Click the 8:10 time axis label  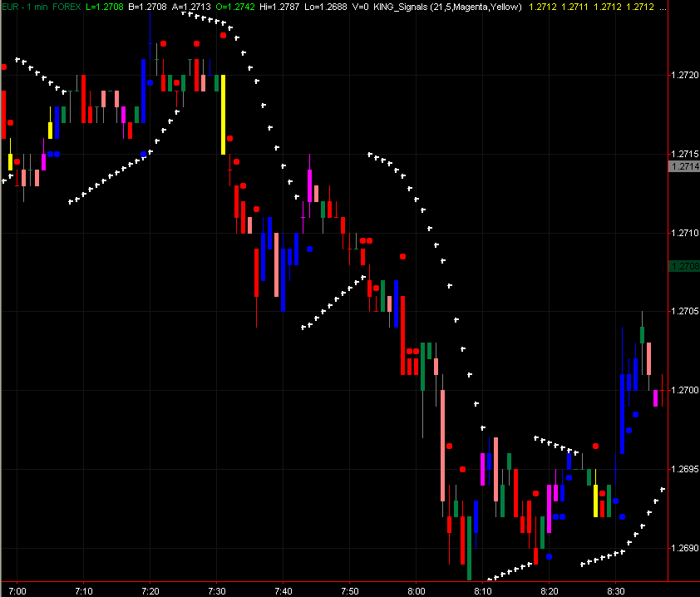click(x=483, y=591)
